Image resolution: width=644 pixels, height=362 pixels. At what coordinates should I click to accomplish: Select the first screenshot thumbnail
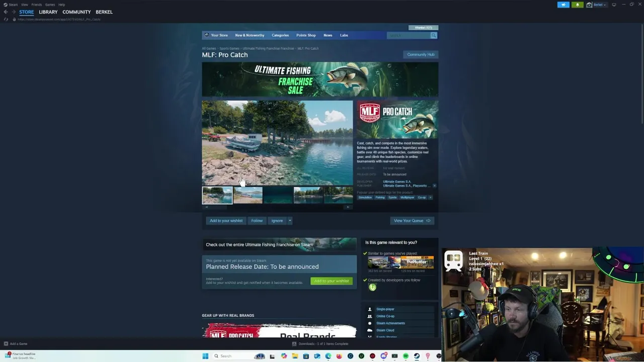(217, 195)
